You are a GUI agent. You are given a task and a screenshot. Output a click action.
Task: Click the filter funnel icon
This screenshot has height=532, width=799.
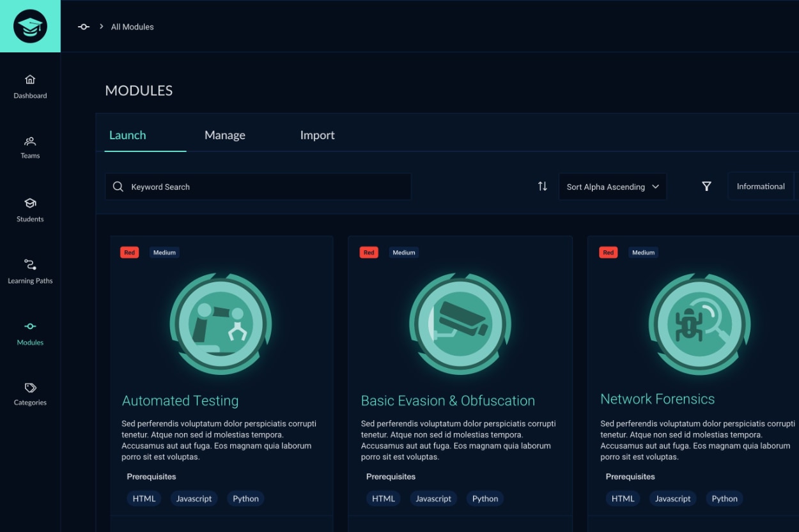(706, 186)
